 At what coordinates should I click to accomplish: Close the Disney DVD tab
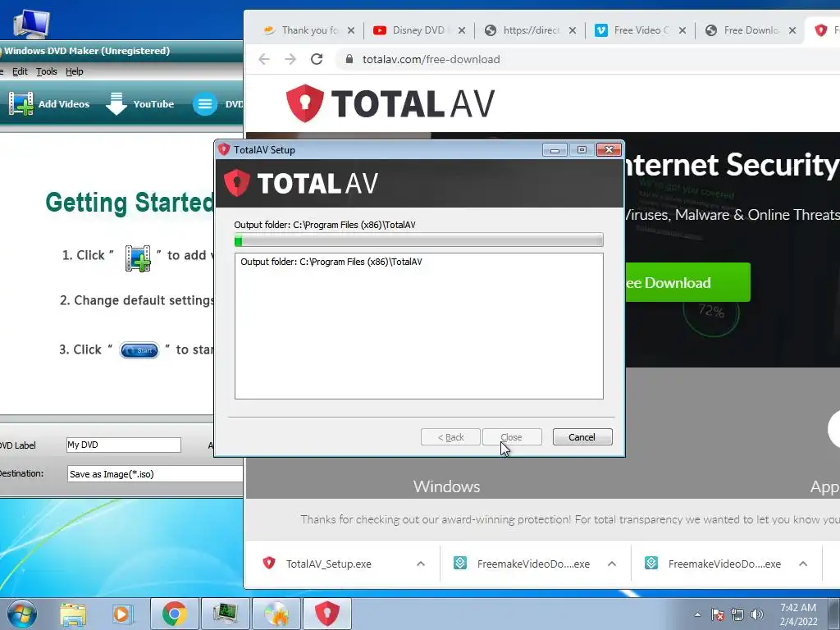coord(462,30)
